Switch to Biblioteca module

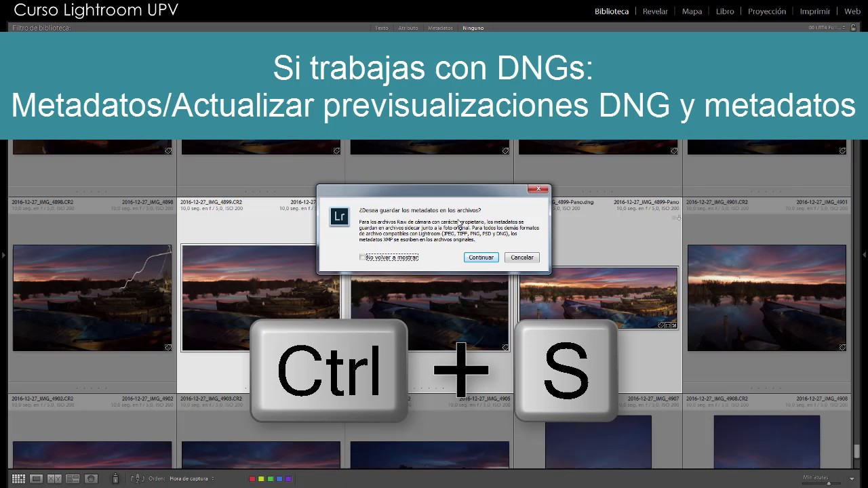[612, 12]
